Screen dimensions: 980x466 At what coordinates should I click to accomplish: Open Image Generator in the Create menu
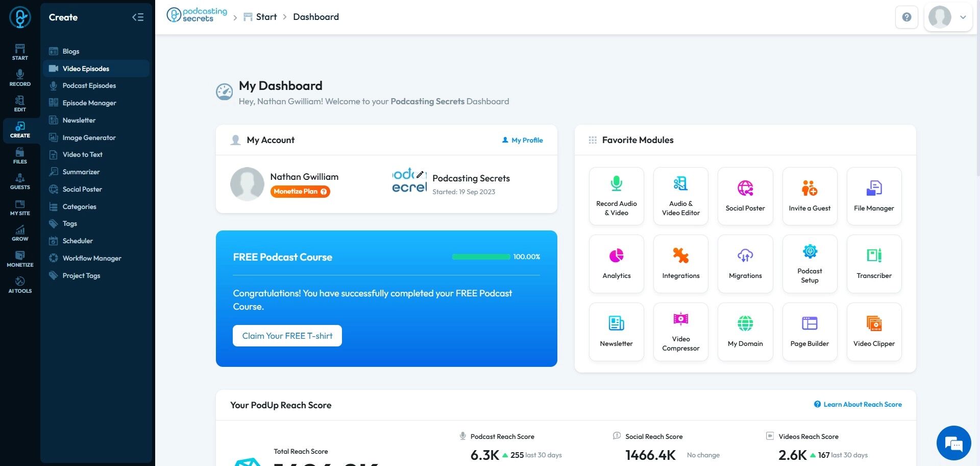(96, 137)
